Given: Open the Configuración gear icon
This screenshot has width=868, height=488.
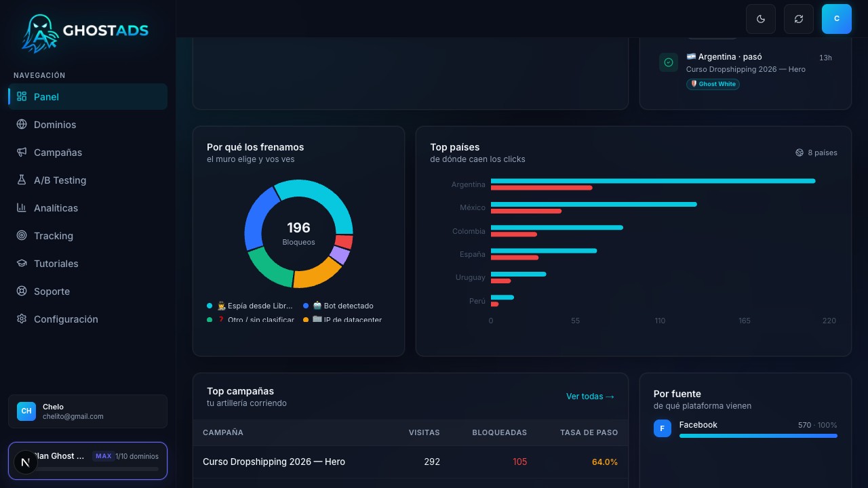Looking at the screenshot, I should pyautogui.click(x=22, y=319).
